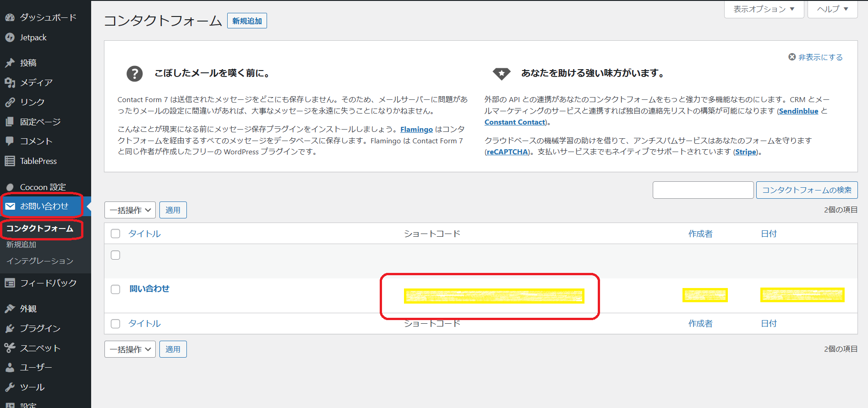Image resolution: width=868 pixels, height=408 pixels.
Task: Click コンタクトフォームの検索 button
Action: coord(807,190)
